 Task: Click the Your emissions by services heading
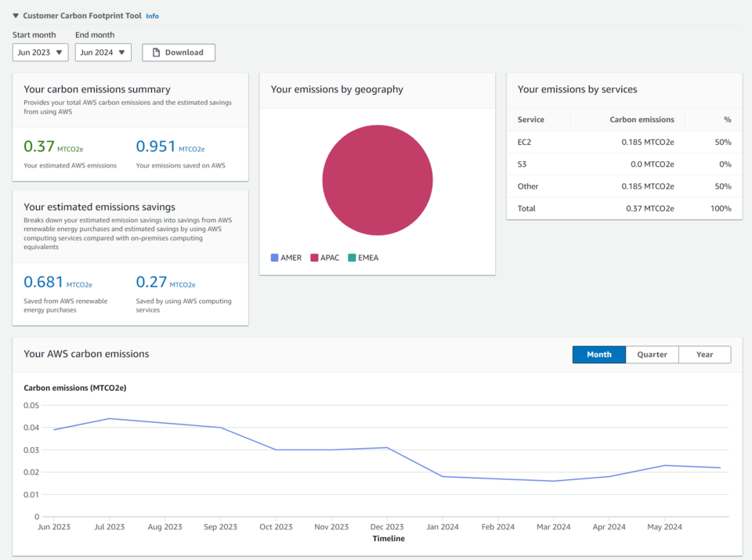coord(577,89)
